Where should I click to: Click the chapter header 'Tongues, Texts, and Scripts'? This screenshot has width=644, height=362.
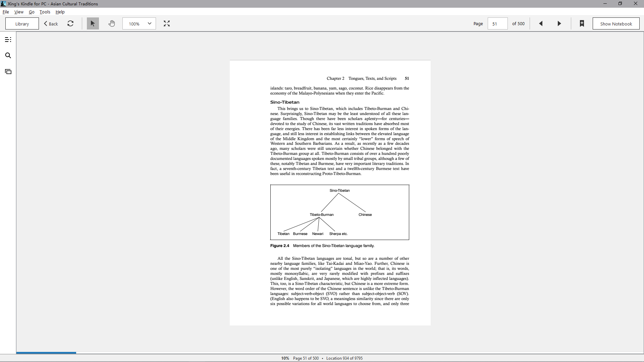(372, 78)
